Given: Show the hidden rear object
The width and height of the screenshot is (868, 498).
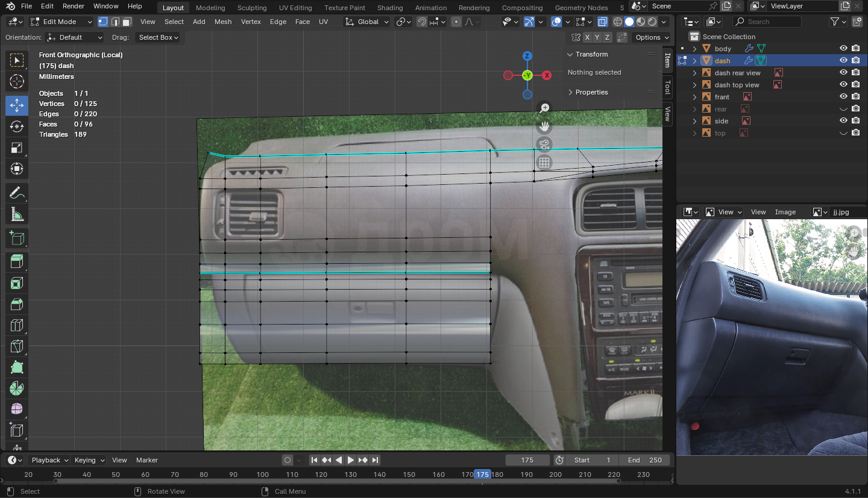Looking at the screenshot, I should (x=843, y=109).
